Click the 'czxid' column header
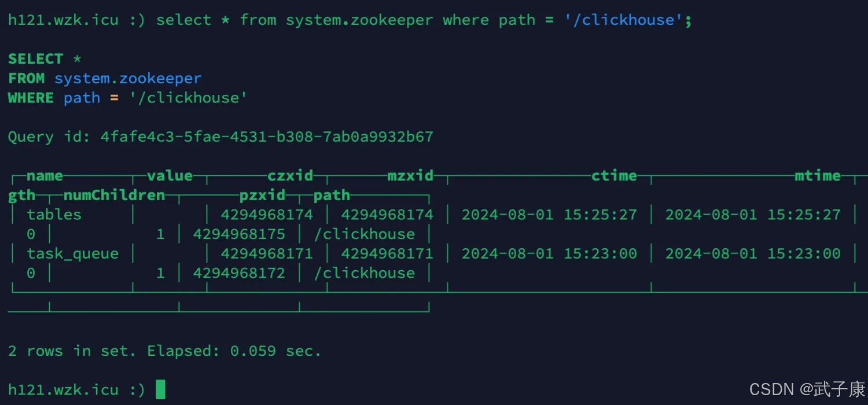Screen dimensions: 868x405 point(290,175)
